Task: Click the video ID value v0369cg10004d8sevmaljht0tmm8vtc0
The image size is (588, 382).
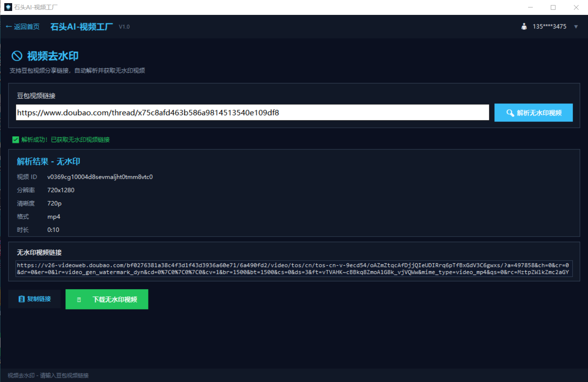Action: (x=100, y=177)
